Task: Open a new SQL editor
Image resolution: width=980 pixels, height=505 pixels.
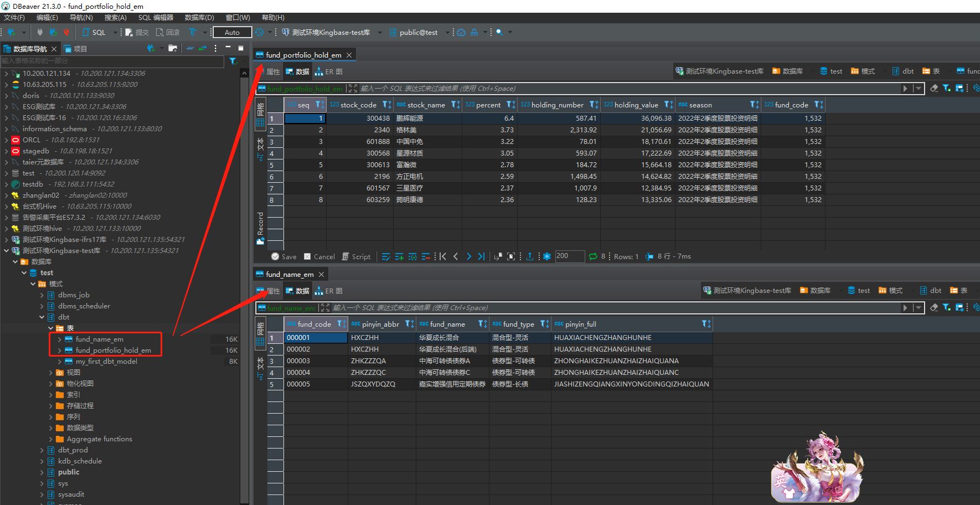Action: tap(94, 32)
